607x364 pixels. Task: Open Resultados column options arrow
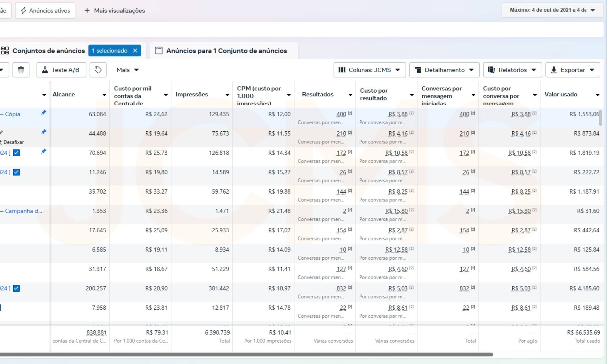[x=350, y=95]
